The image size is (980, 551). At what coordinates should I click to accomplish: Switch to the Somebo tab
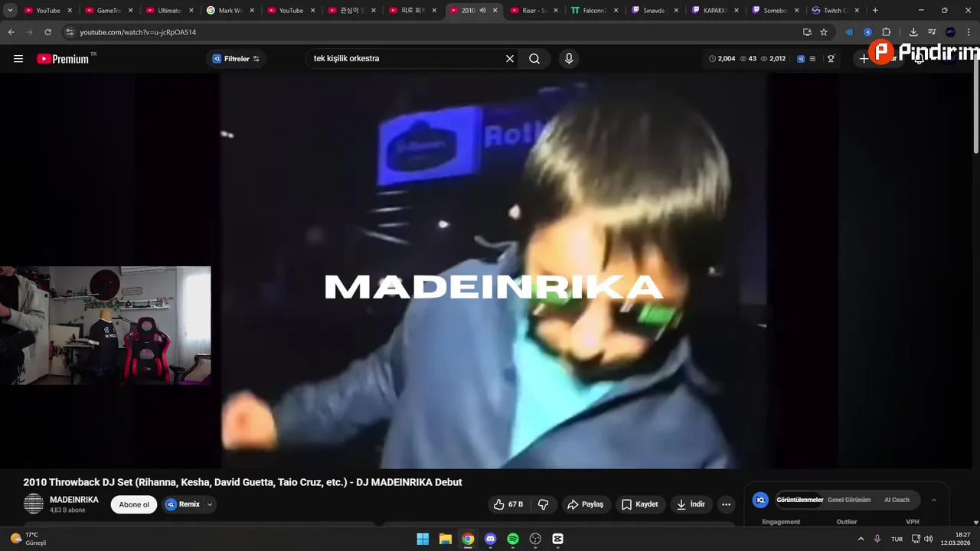point(776,11)
